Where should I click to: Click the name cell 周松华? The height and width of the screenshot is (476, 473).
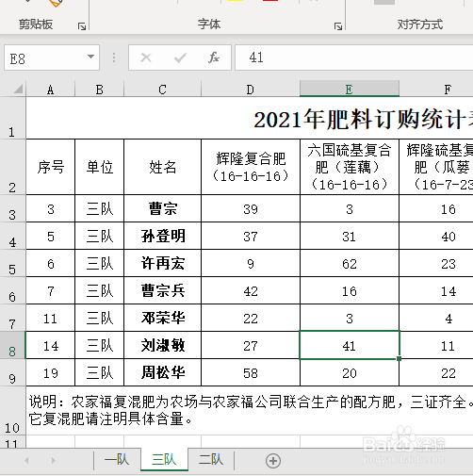click(x=162, y=372)
